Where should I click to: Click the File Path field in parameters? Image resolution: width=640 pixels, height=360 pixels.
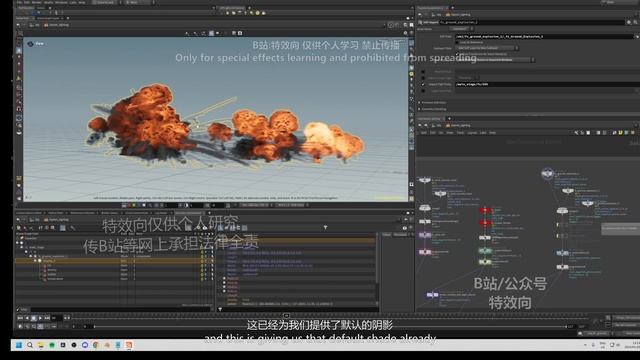click(x=544, y=36)
